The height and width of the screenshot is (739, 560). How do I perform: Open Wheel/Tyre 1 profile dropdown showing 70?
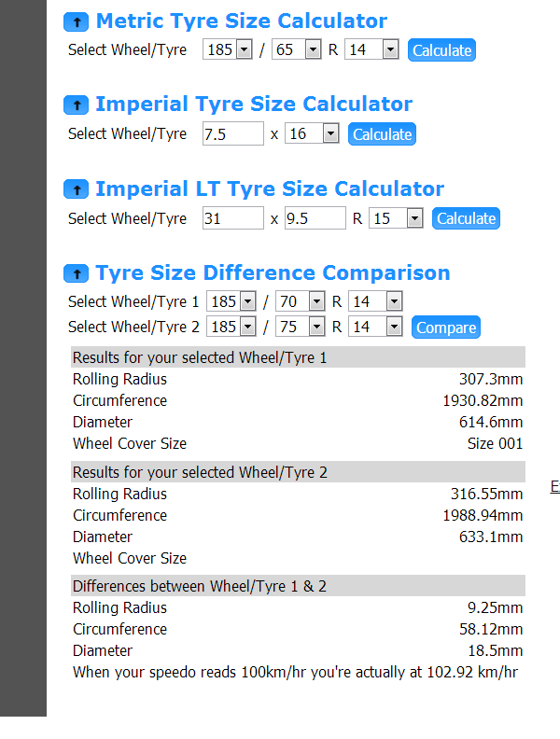[x=301, y=301]
